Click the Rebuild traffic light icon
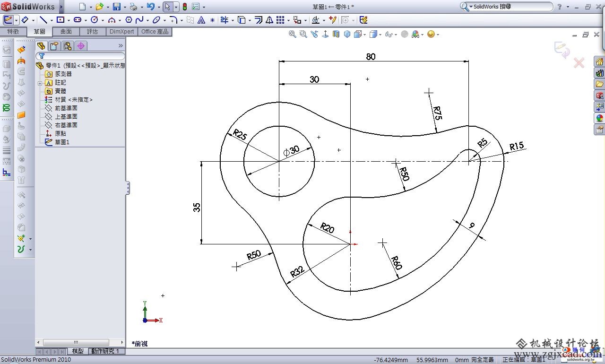 pos(184,7)
